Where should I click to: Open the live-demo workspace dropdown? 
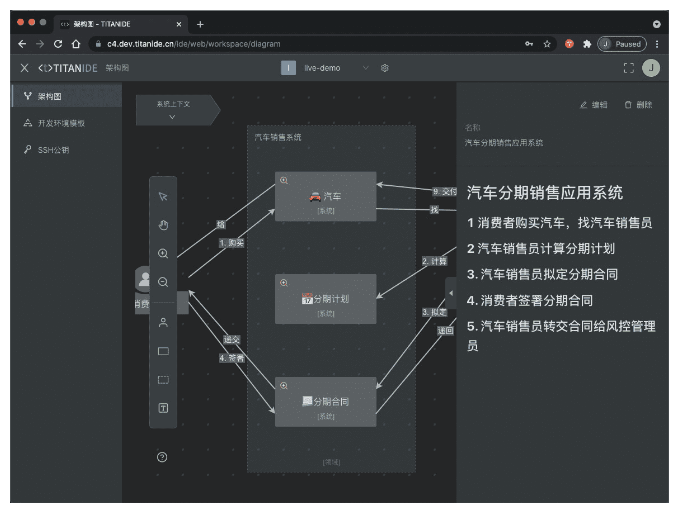pos(365,68)
